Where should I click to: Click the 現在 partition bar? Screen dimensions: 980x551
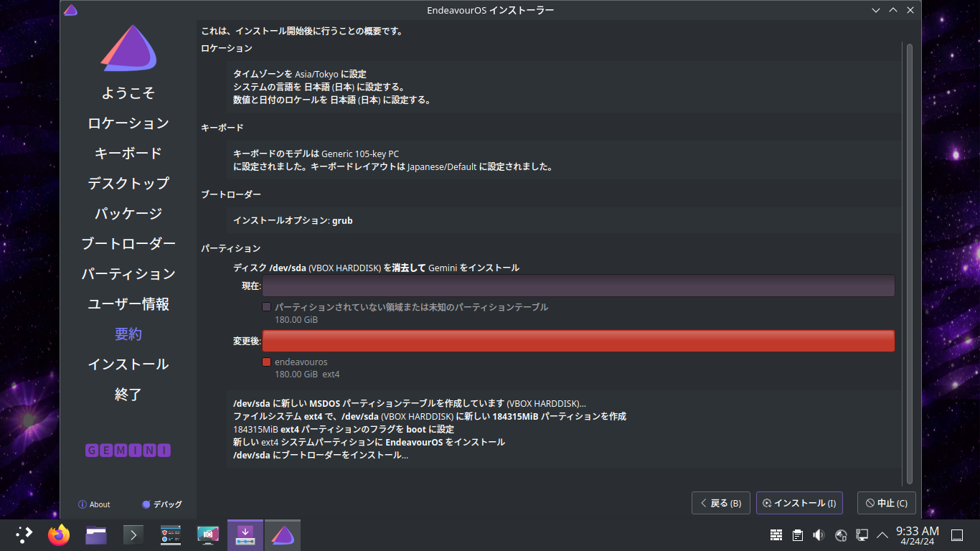(x=578, y=286)
